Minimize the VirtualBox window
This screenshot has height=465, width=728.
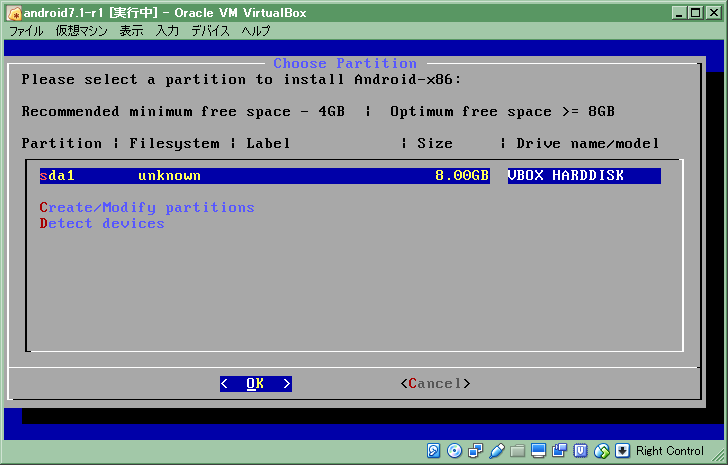(680, 13)
